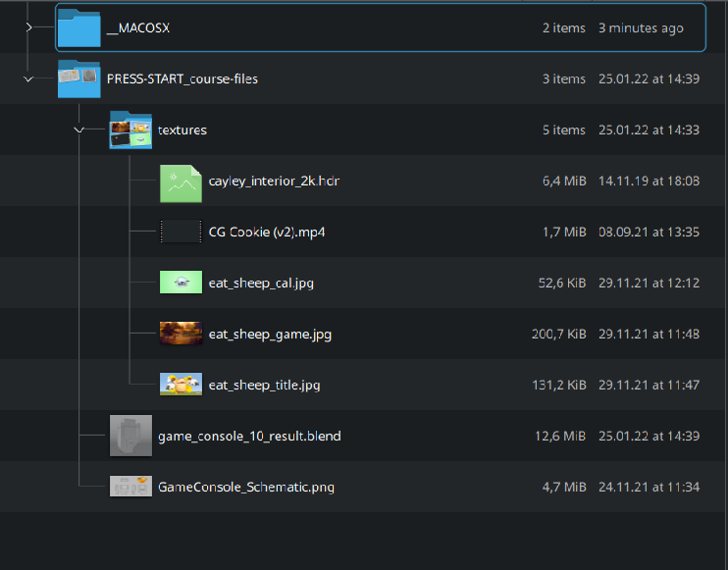Select file name eat_sheep_title.jpg
The height and width of the screenshot is (570, 728).
[264, 386]
